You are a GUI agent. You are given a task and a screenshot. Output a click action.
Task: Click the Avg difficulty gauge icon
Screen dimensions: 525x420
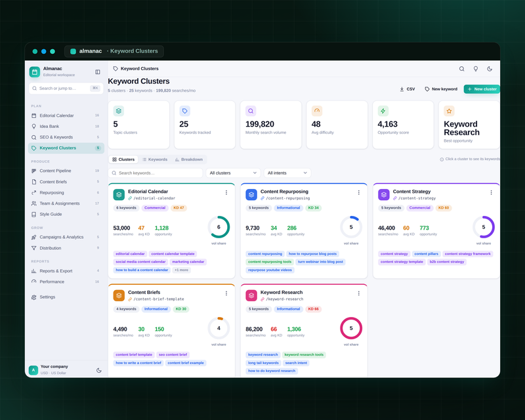click(x=317, y=111)
